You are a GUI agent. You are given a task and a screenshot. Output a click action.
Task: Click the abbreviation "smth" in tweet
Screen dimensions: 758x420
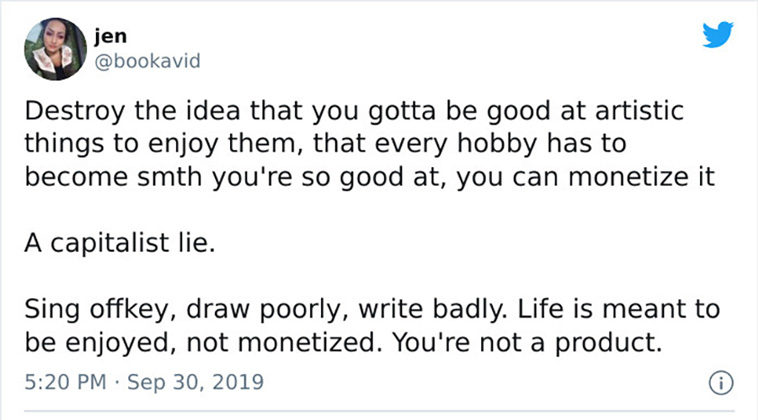(169, 176)
